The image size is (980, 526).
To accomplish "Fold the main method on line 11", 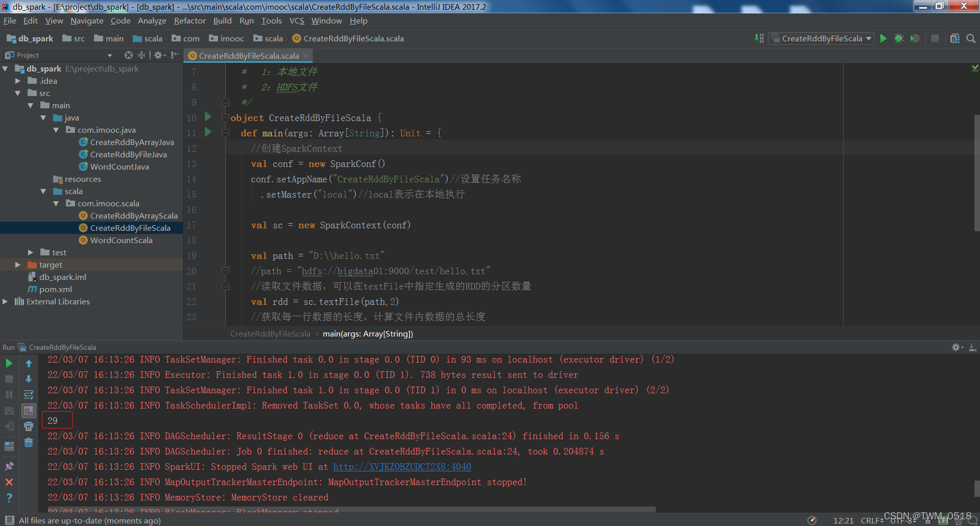I will pyautogui.click(x=225, y=133).
